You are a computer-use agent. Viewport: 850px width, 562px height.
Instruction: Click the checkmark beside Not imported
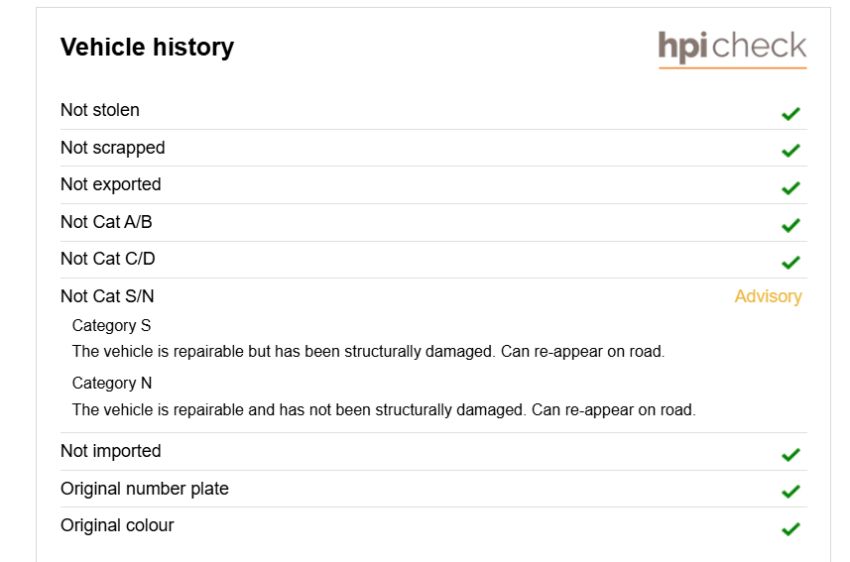click(791, 454)
